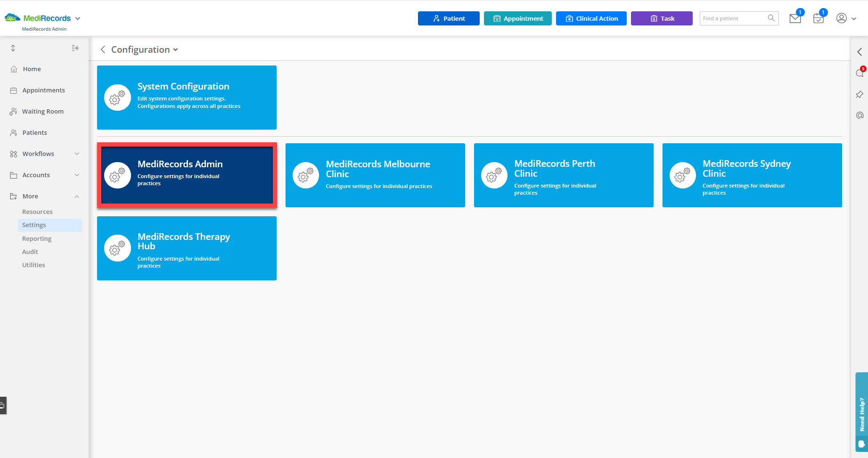Image resolution: width=868 pixels, height=458 pixels.
Task: Open MediRecords Melbourne Clinic tile
Action: click(375, 175)
